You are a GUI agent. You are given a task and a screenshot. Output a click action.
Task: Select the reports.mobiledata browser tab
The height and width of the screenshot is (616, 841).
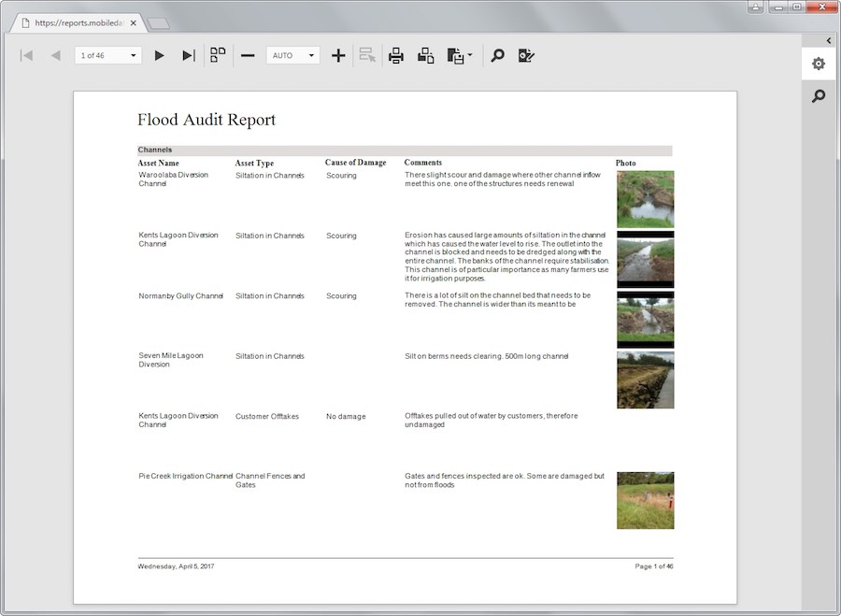[78, 23]
